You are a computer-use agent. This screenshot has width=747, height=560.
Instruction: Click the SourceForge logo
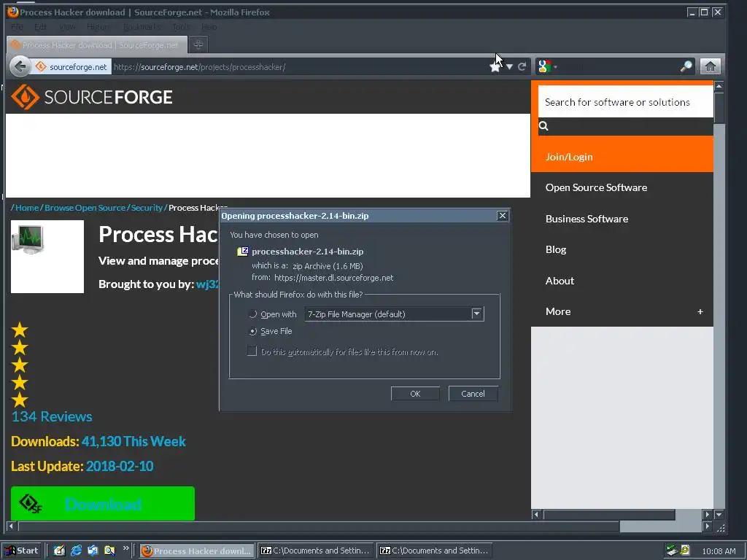click(91, 97)
